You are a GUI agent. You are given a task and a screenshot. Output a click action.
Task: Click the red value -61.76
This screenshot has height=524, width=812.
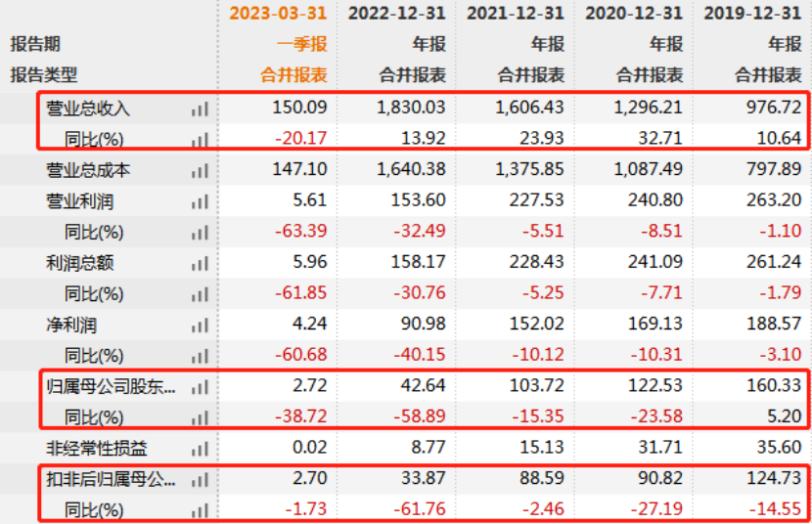coord(420,509)
